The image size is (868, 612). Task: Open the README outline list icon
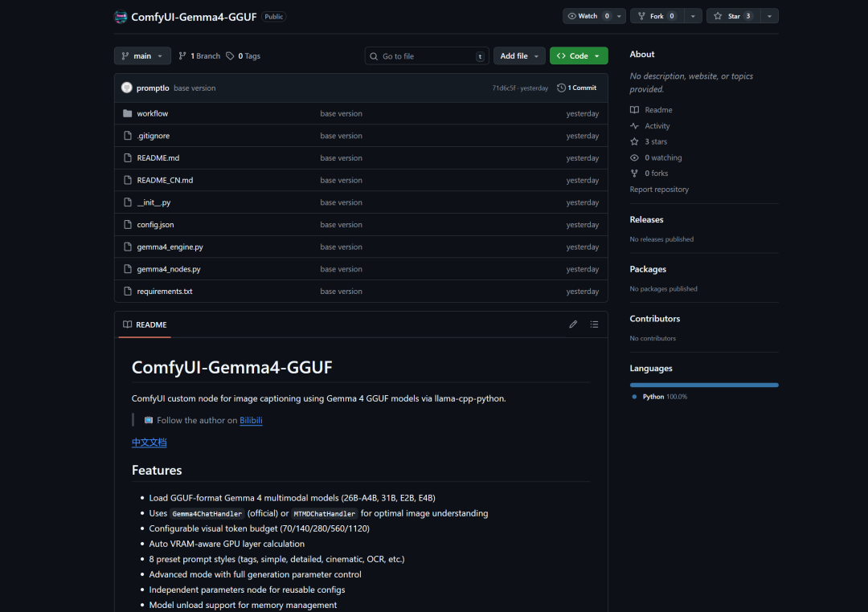pyautogui.click(x=594, y=324)
